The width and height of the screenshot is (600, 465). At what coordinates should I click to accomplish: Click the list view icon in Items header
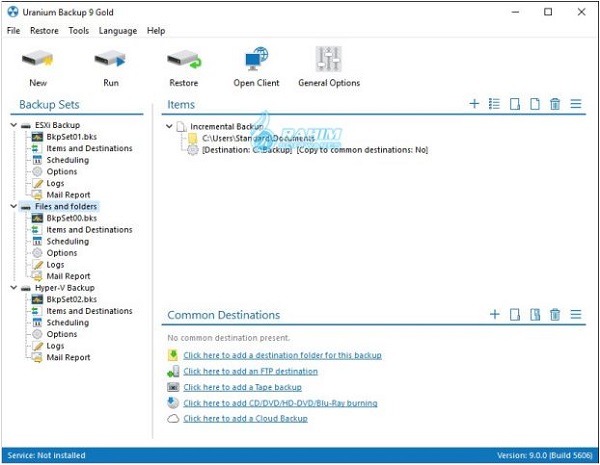coord(494,104)
